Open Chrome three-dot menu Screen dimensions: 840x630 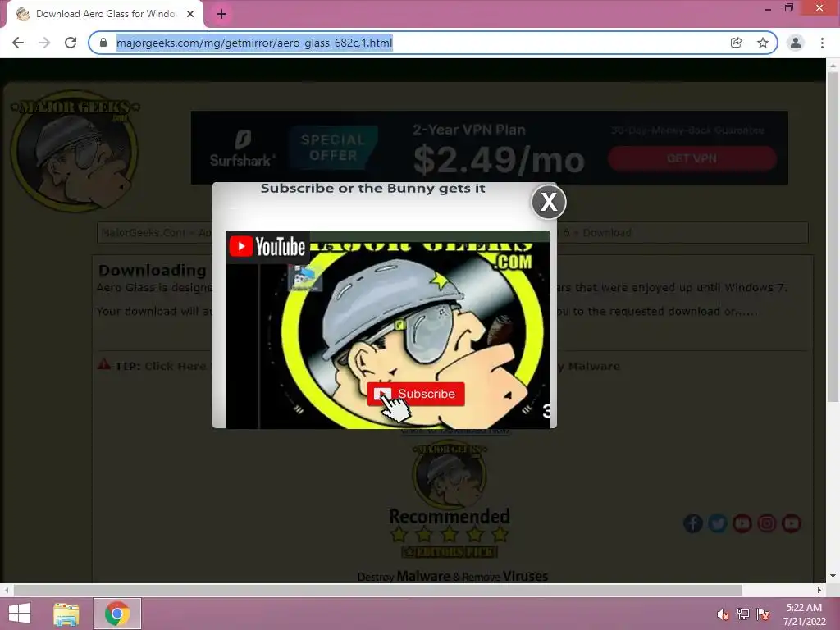[x=822, y=43]
